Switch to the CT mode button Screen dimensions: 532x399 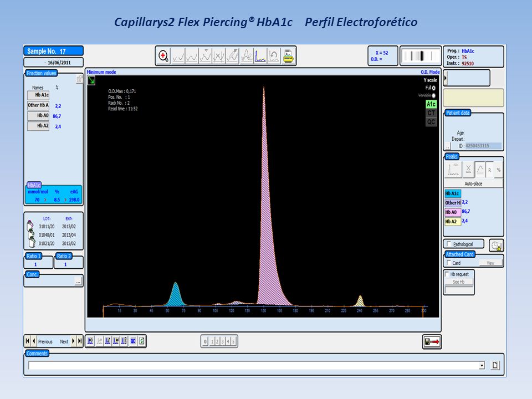pyautogui.click(x=431, y=113)
